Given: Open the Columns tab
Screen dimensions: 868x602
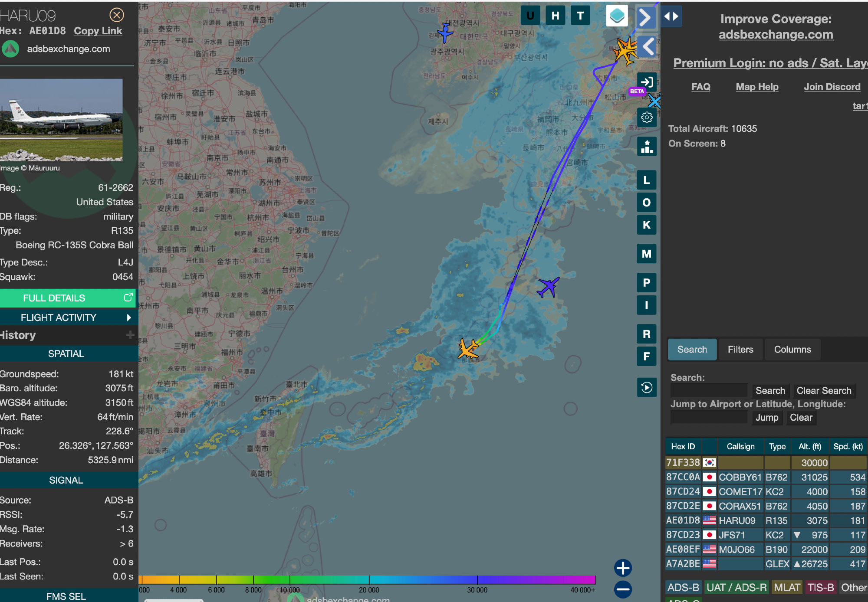Looking at the screenshot, I should click(x=792, y=350).
